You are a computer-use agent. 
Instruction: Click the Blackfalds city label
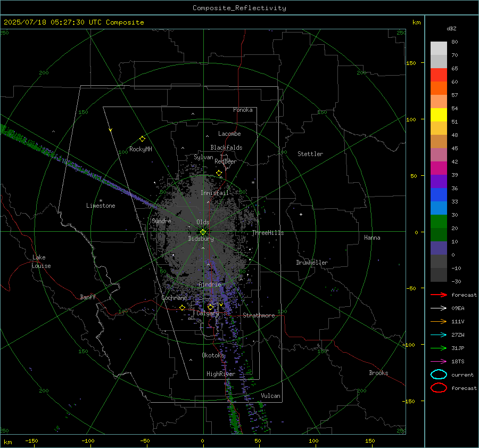226,148
